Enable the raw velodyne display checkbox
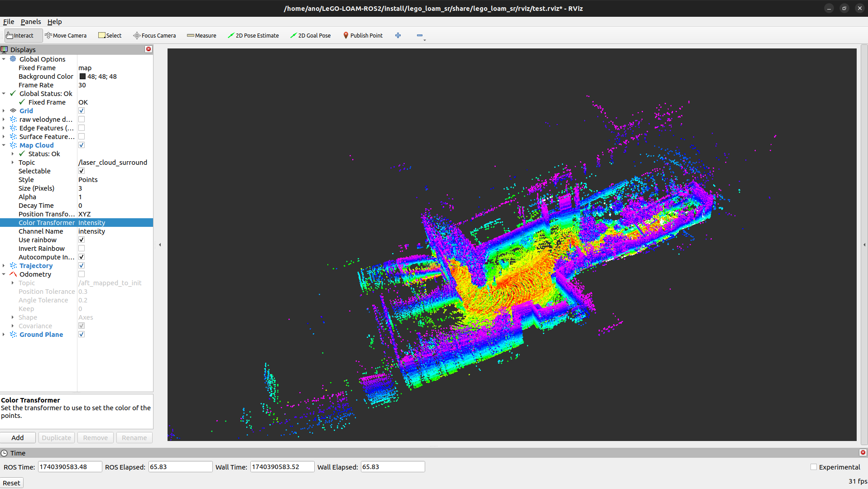The height and width of the screenshot is (489, 868). pyautogui.click(x=82, y=119)
